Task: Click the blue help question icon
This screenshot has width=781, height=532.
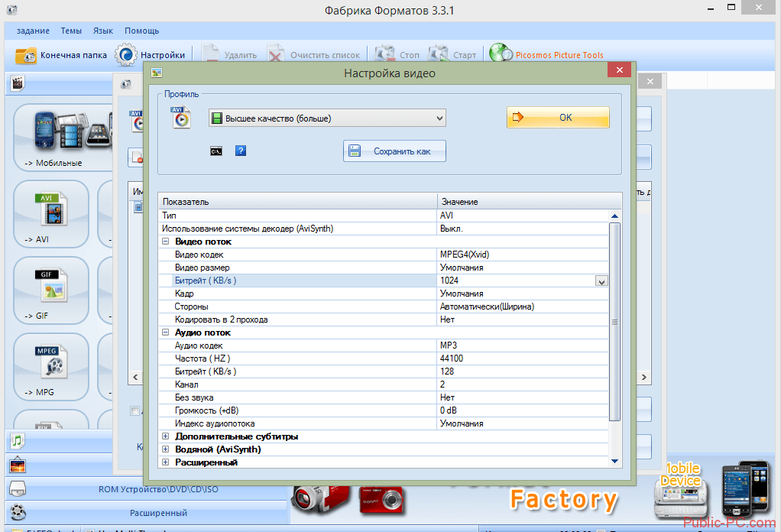Action: tap(241, 151)
